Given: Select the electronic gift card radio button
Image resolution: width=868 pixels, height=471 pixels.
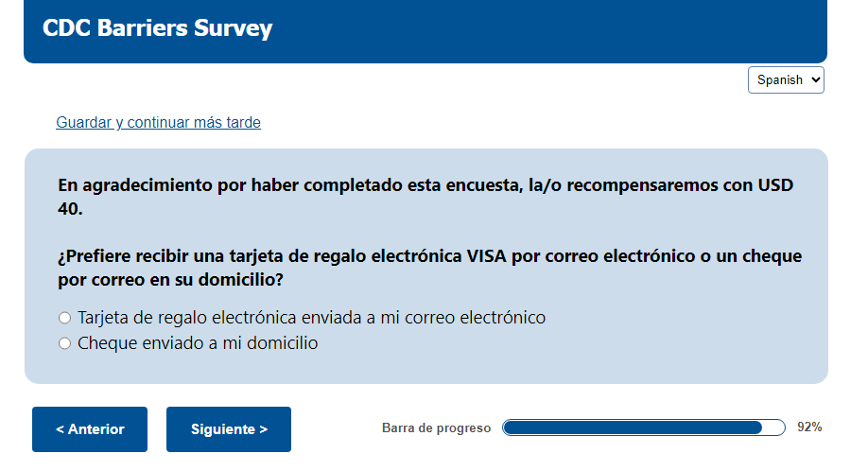Looking at the screenshot, I should click(65, 318).
